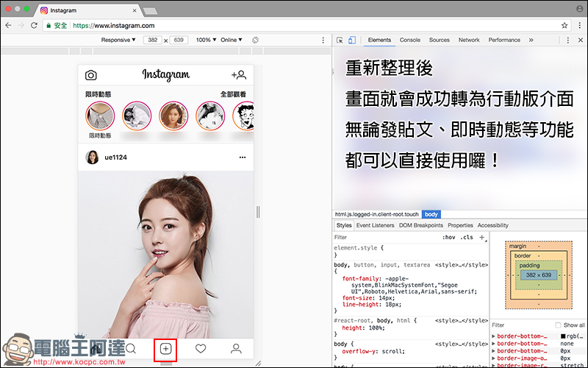588x368 pixels.
Task: Select the Event Listeners tab
Action: [375, 225]
